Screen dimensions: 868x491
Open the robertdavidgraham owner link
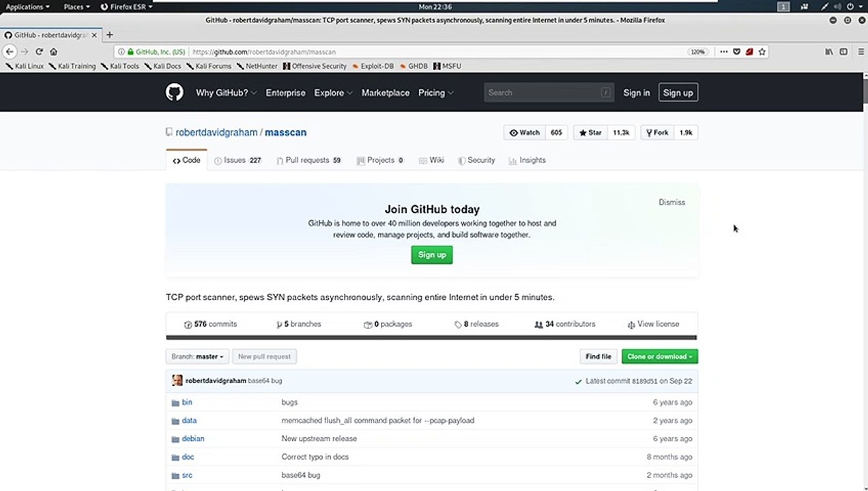tap(216, 132)
